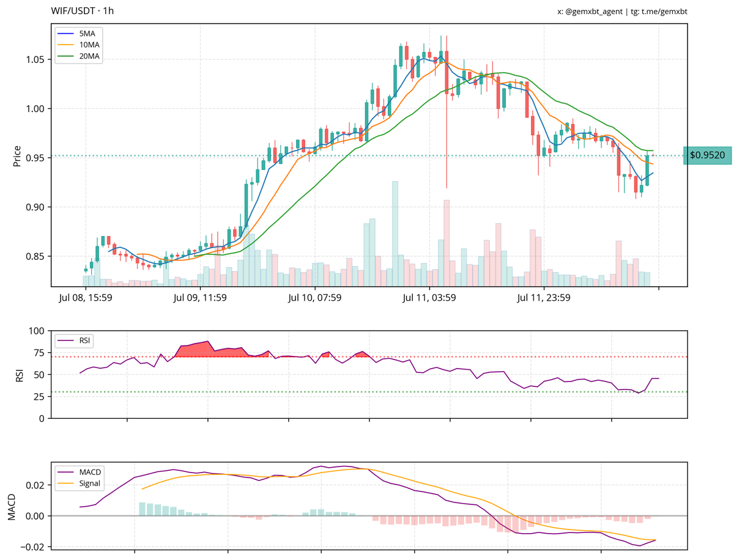The width and height of the screenshot is (734, 560).
Task: Click the Price axis title
Action: (17, 155)
